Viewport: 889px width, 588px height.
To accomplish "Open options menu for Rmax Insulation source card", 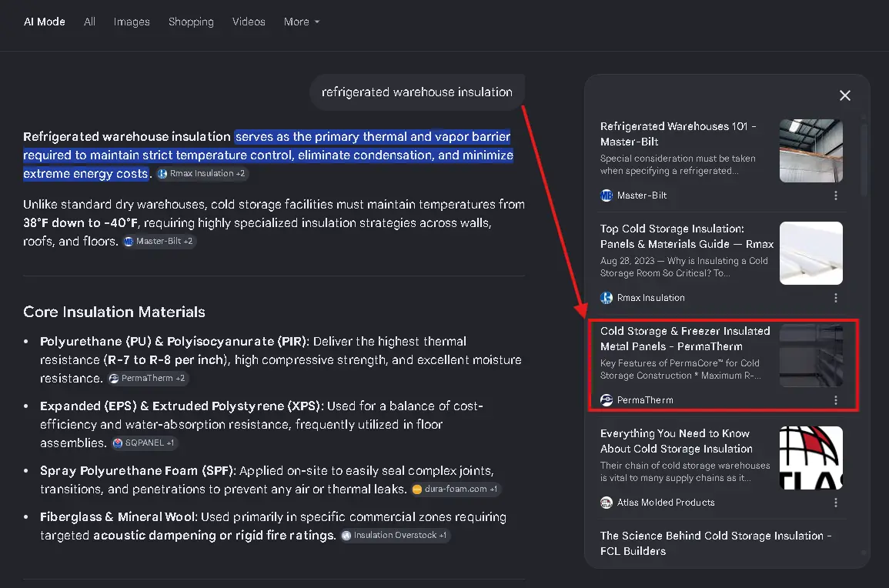I will click(x=836, y=298).
